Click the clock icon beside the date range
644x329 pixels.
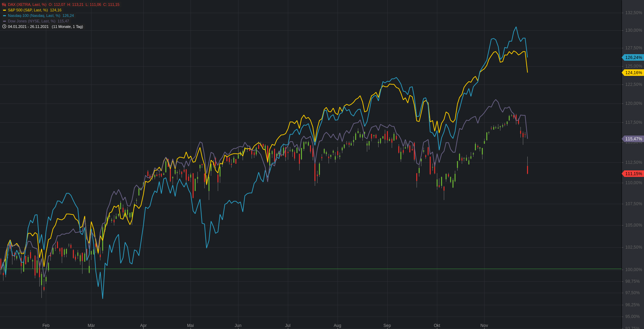point(4,27)
